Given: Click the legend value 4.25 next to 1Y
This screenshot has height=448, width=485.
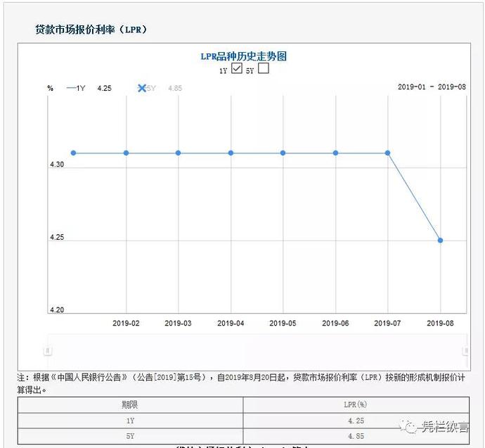Looking at the screenshot, I should 104,89.
